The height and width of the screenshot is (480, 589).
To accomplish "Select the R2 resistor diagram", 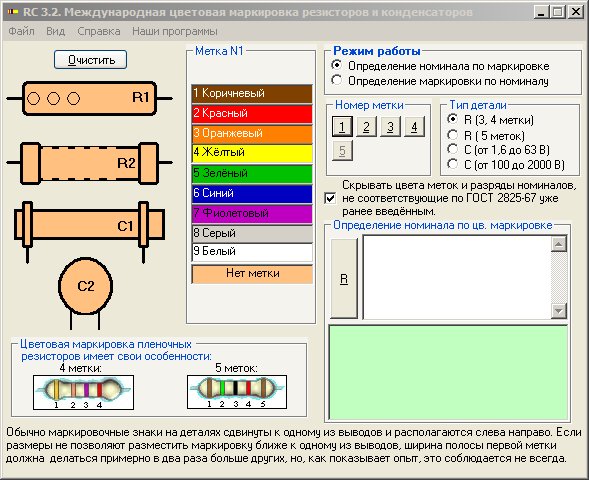I will [89, 163].
